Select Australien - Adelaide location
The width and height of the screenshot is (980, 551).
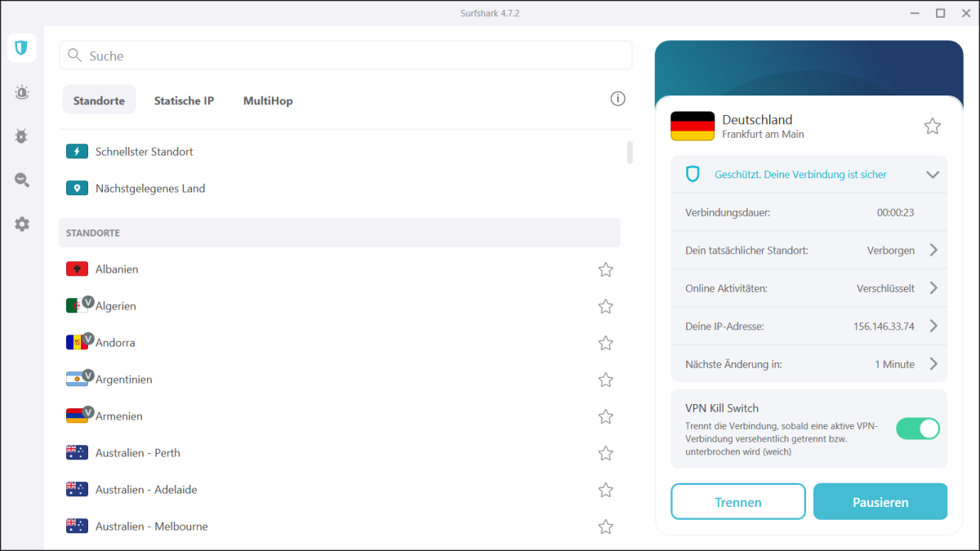339,490
